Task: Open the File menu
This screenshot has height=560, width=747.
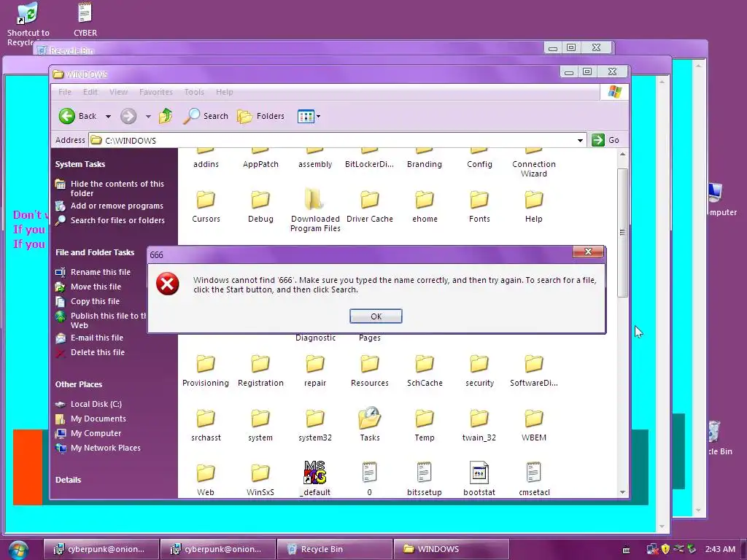Action: tap(65, 92)
